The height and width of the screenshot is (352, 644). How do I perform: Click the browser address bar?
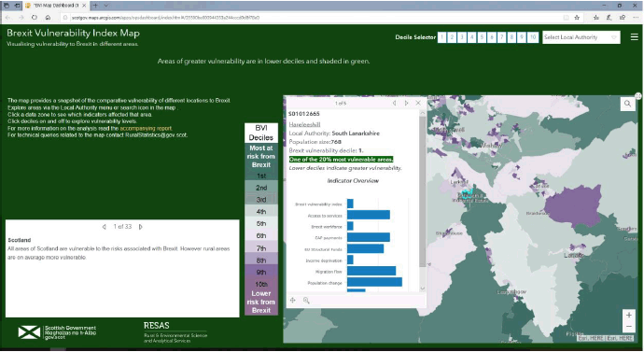pyautogui.click(x=312, y=18)
